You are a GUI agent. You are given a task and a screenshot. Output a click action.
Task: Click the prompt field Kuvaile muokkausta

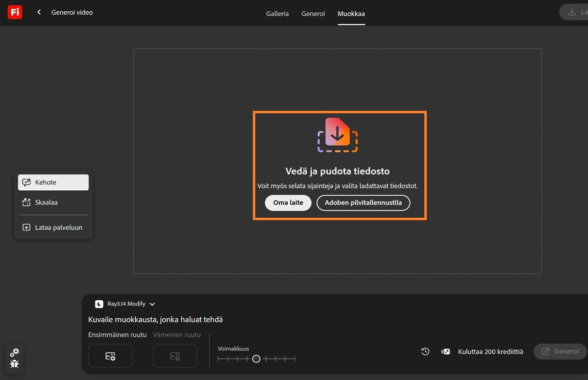[x=156, y=320]
